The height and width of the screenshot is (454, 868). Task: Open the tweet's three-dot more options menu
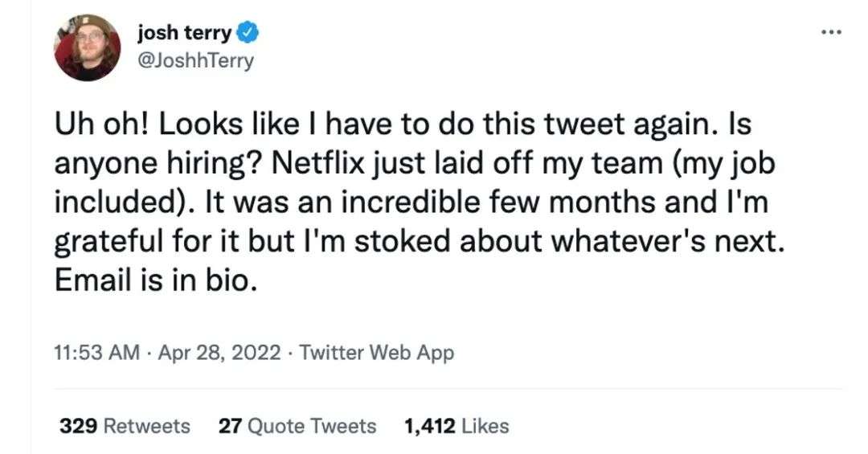(831, 33)
